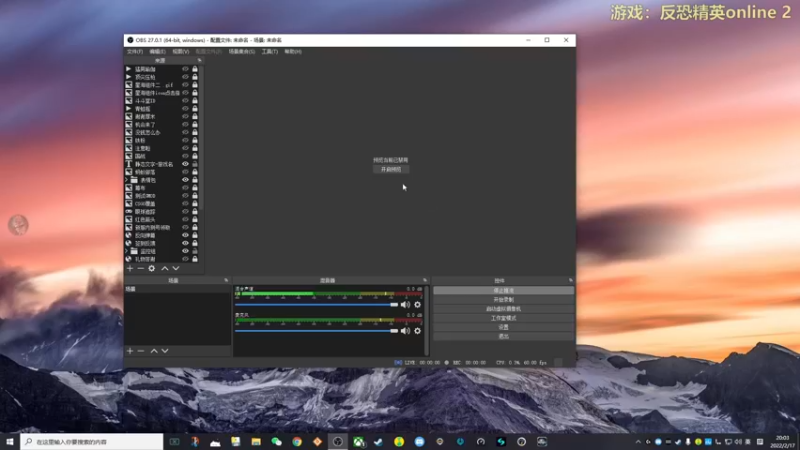Open the 编辑(E) menu
The image size is (800, 450).
click(x=157, y=52)
